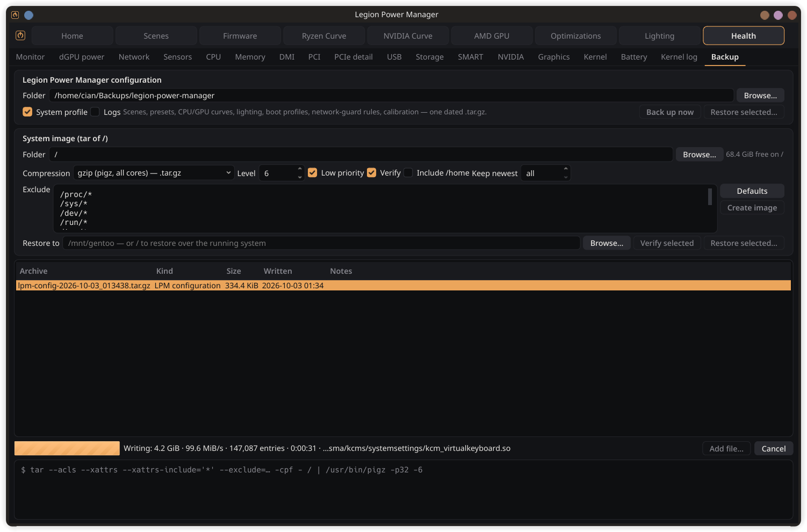The image size is (807, 532).
Task: Sort archives by the Written column header
Action: pos(278,271)
